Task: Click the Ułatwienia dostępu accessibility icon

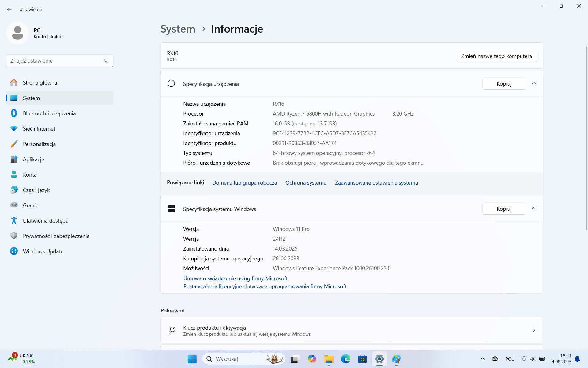Action: (14, 220)
